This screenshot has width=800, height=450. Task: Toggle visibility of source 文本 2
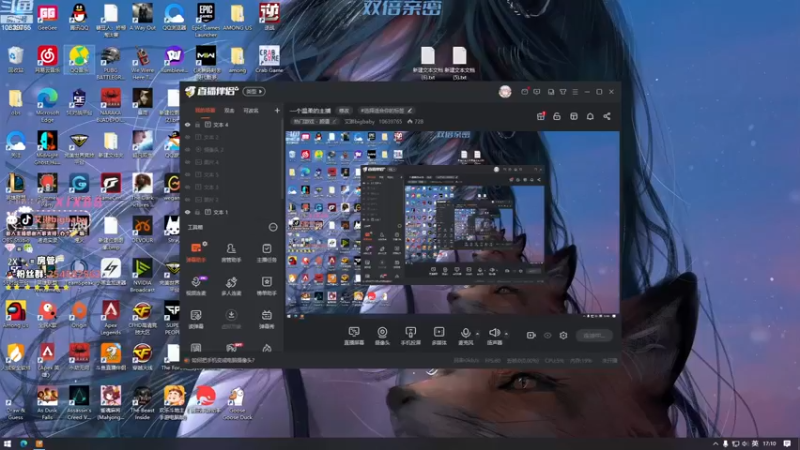pos(188,137)
